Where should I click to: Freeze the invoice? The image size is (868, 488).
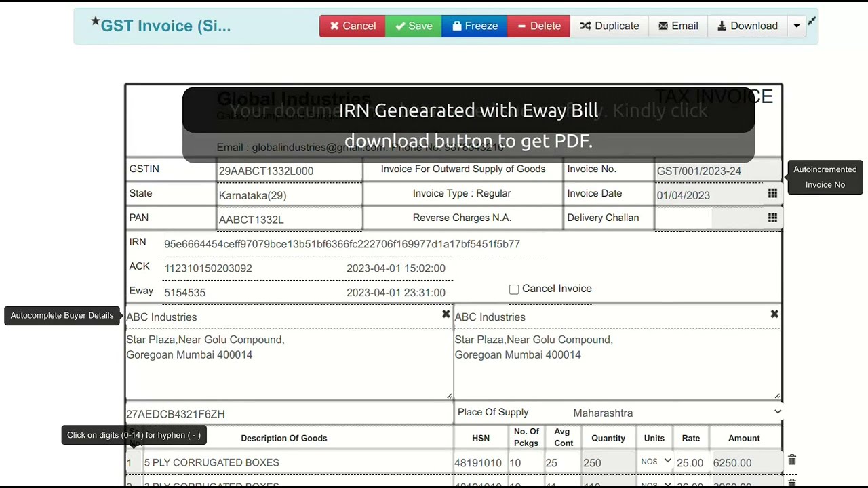pos(475,26)
